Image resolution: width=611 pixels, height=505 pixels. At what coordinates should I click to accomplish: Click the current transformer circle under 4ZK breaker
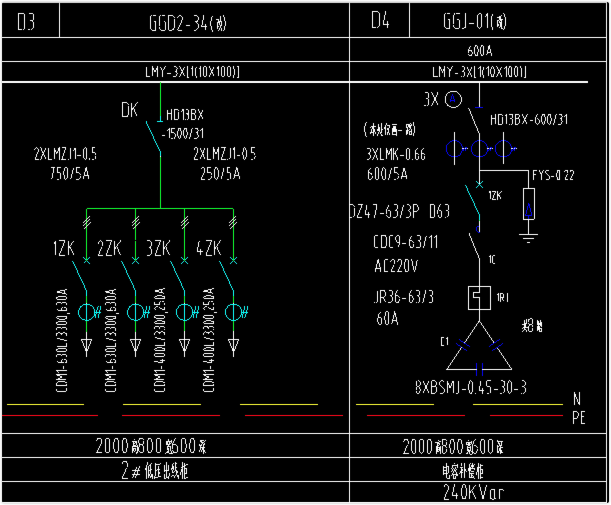tap(233, 312)
